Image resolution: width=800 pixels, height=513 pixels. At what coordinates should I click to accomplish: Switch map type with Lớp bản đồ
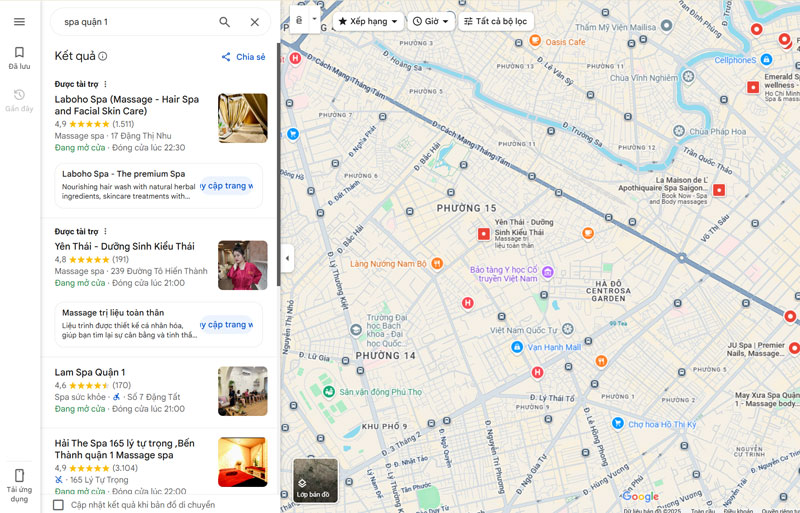tap(315, 480)
